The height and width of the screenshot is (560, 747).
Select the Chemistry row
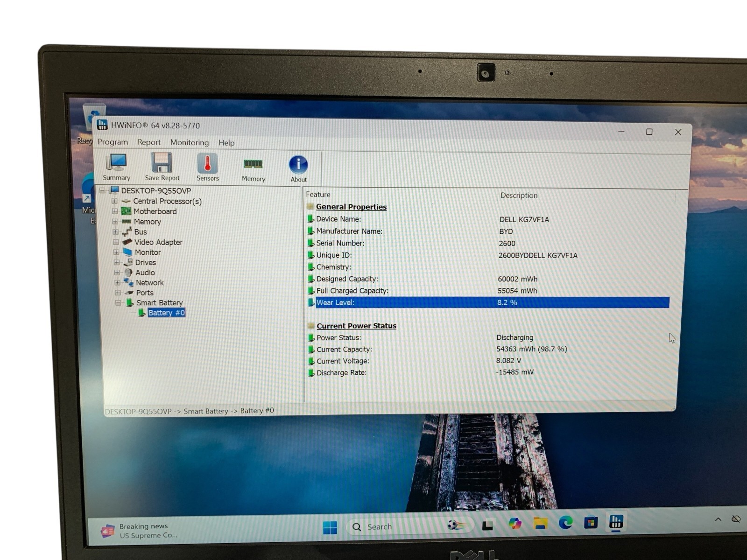[x=488, y=267]
